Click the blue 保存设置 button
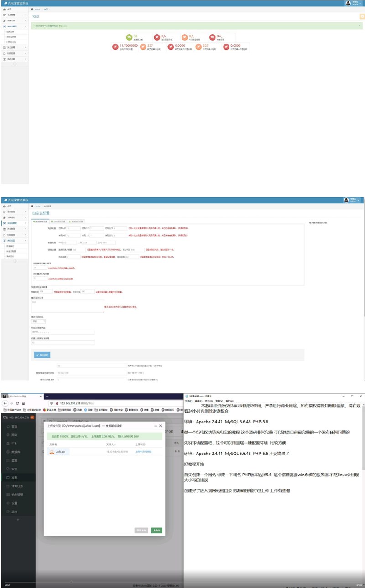365x588 pixels. click(x=42, y=355)
